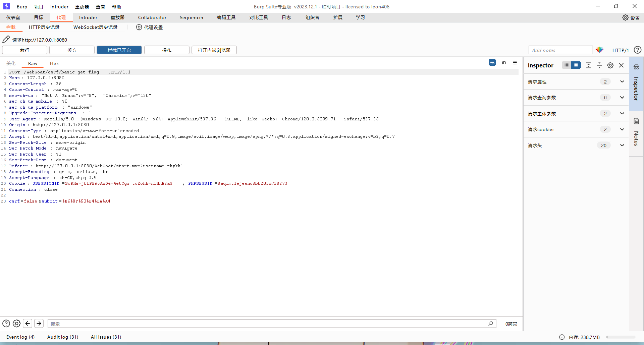Open the editor hamburger menu icon

pos(515,62)
